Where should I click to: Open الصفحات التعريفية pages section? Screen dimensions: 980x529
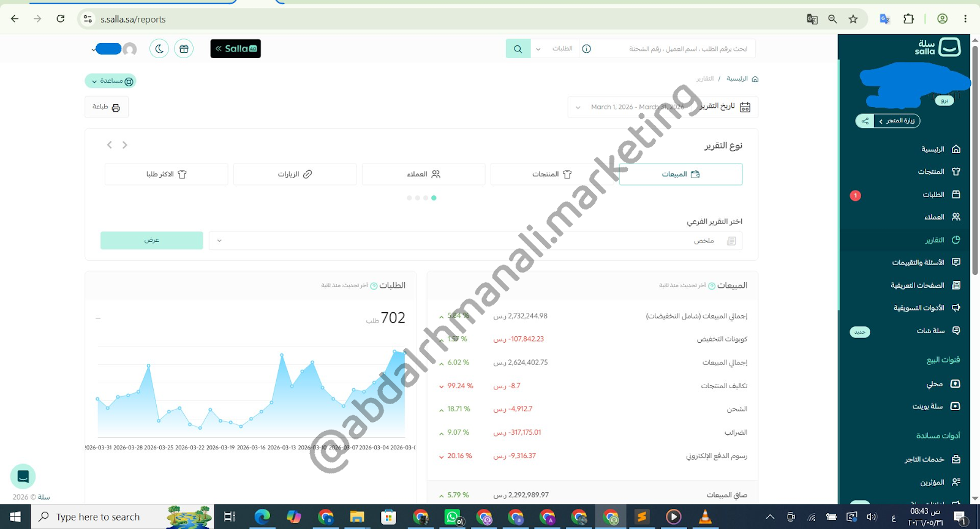pos(925,285)
